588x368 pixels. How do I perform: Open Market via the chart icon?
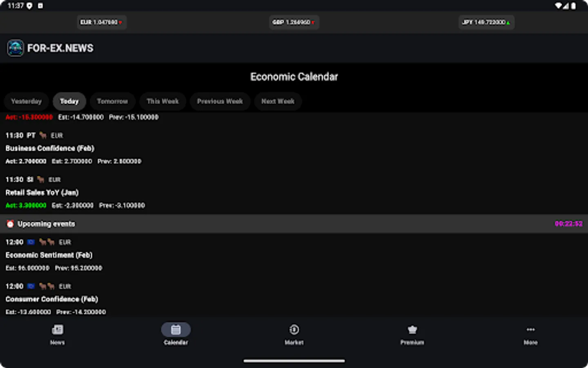(294, 329)
